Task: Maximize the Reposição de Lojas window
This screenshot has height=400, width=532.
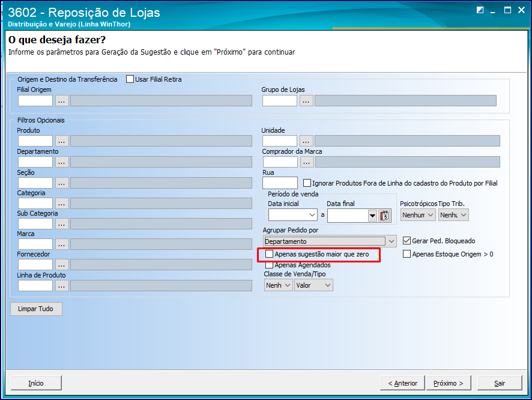Action: pyautogui.click(x=507, y=10)
